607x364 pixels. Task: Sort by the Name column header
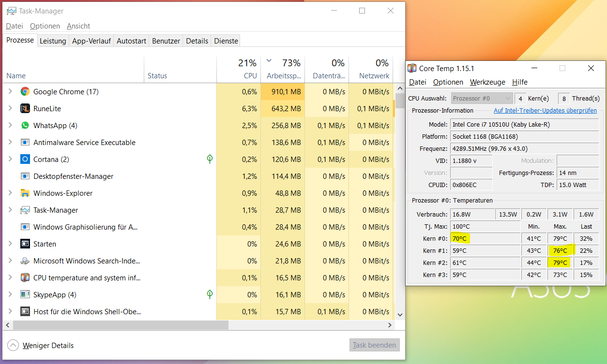coord(73,69)
